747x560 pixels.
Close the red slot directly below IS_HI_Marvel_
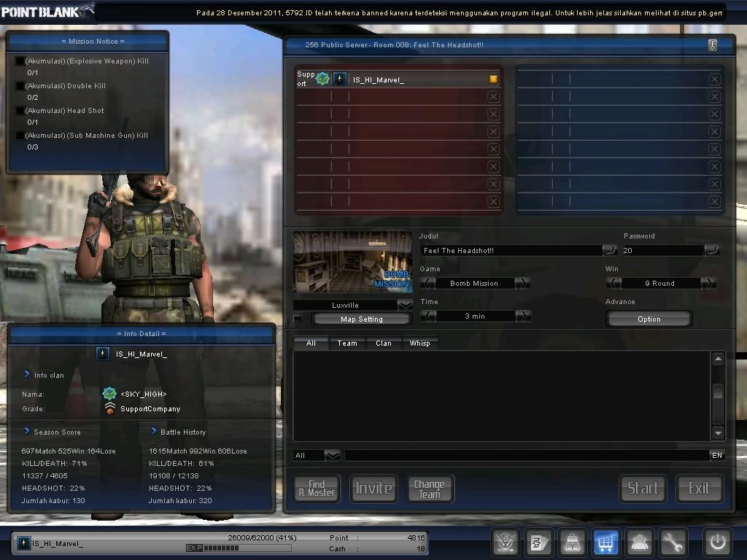[x=494, y=97]
